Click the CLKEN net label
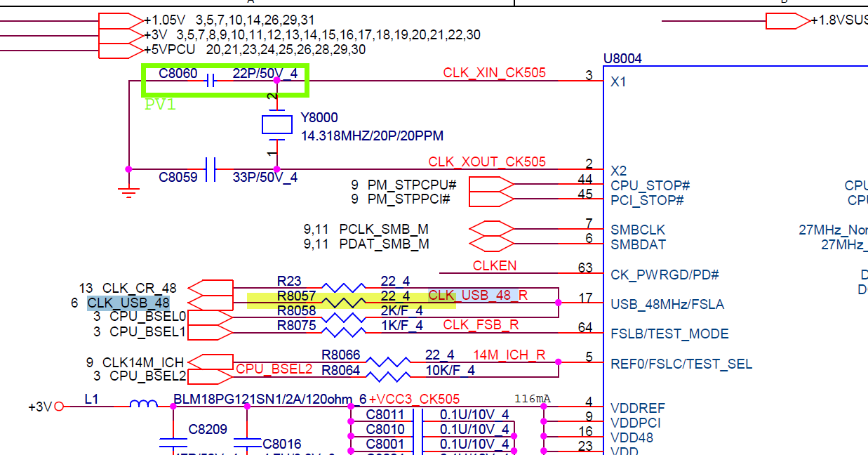 pyautogui.click(x=495, y=265)
